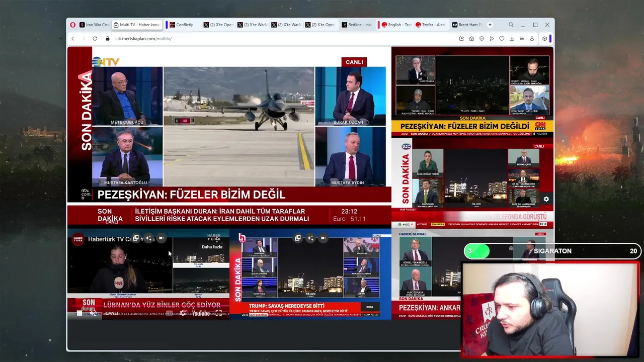Open a new browser tab

490,25
